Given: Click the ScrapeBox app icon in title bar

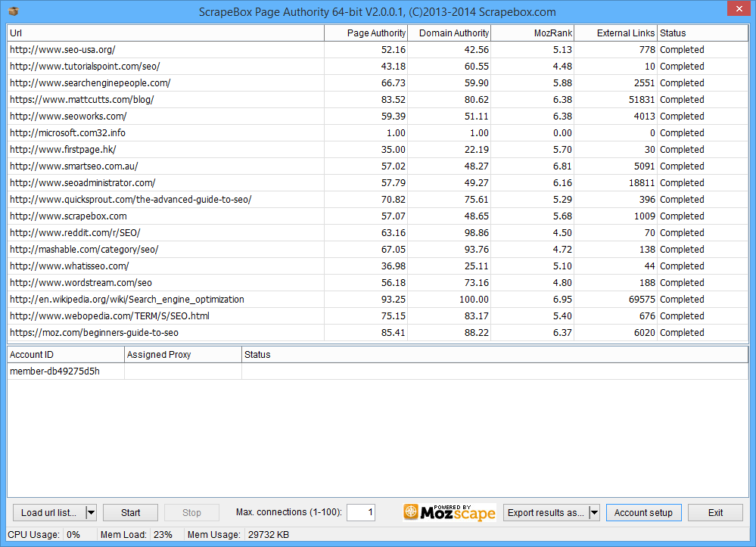Looking at the screenshot, I should click(x=13, y=11).
